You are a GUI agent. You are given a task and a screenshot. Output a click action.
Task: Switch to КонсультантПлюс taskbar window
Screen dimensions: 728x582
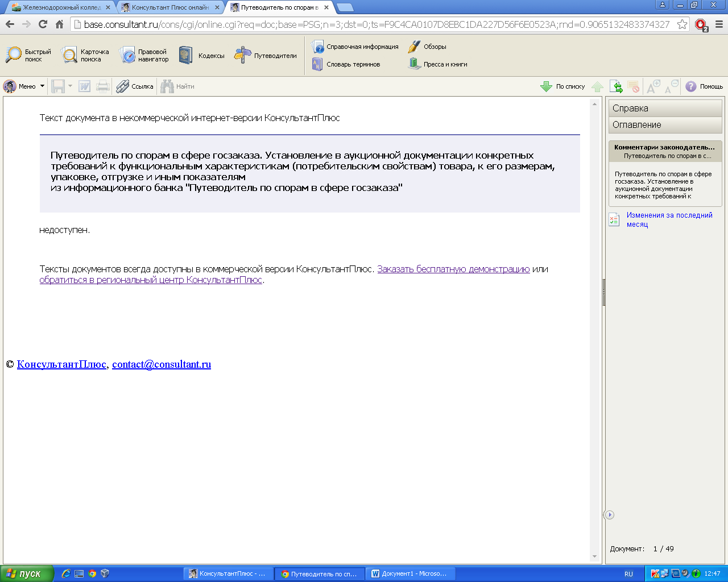229,573
